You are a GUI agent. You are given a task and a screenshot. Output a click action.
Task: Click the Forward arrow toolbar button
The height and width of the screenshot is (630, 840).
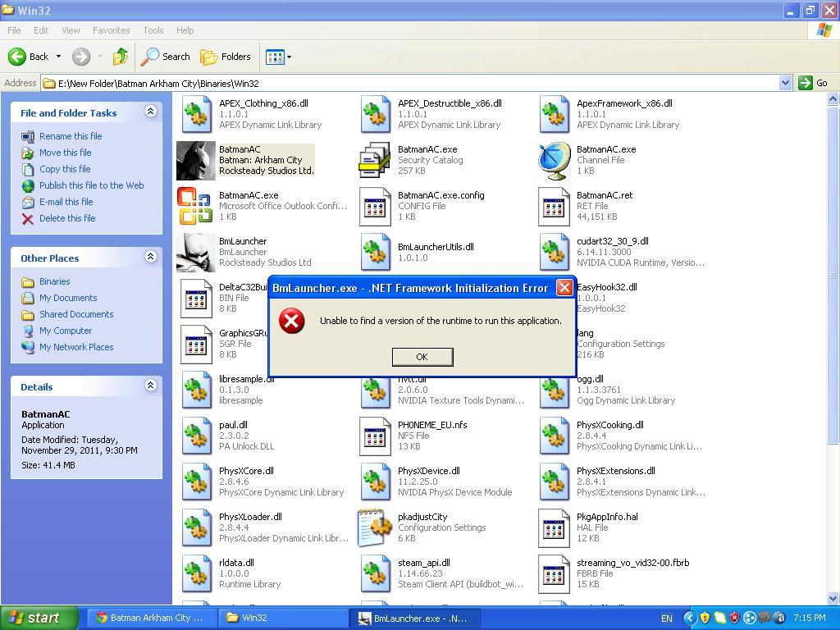tap(81, 57)
